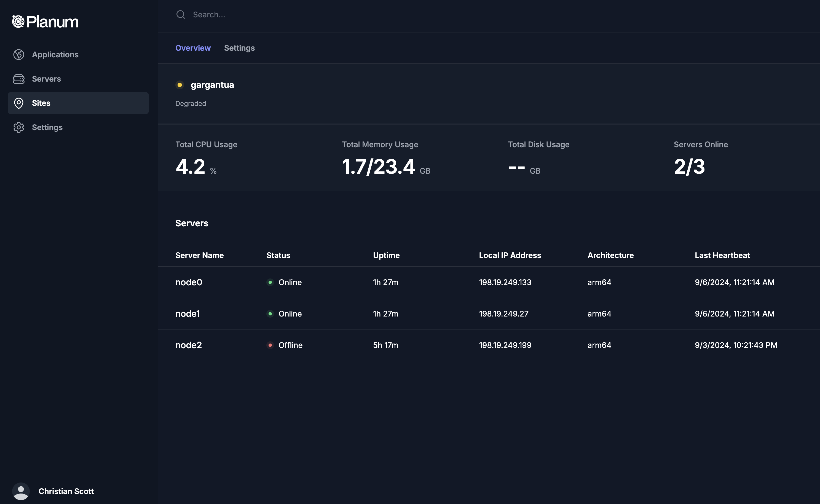Select the Overview tab
Viewport: 820px width, 504px height.
coord(193,48)
